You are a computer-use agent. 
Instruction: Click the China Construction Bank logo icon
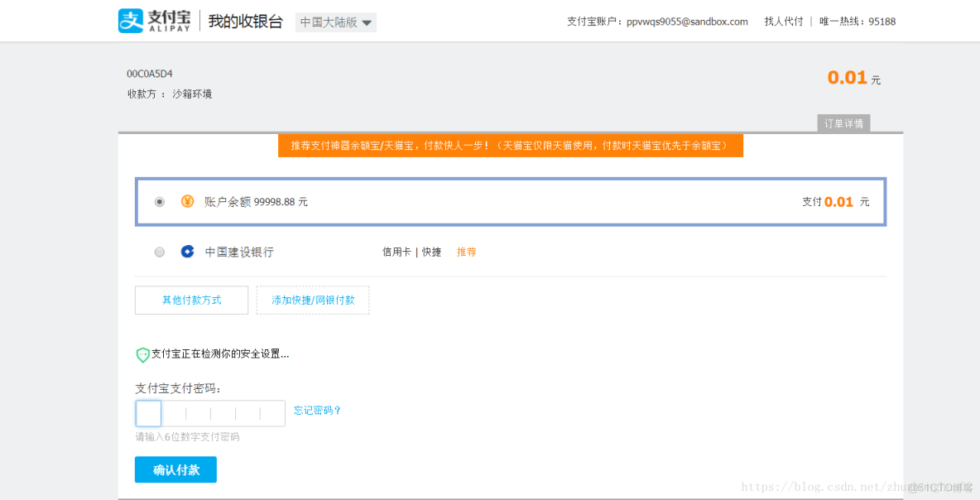(x=187, y=252)
